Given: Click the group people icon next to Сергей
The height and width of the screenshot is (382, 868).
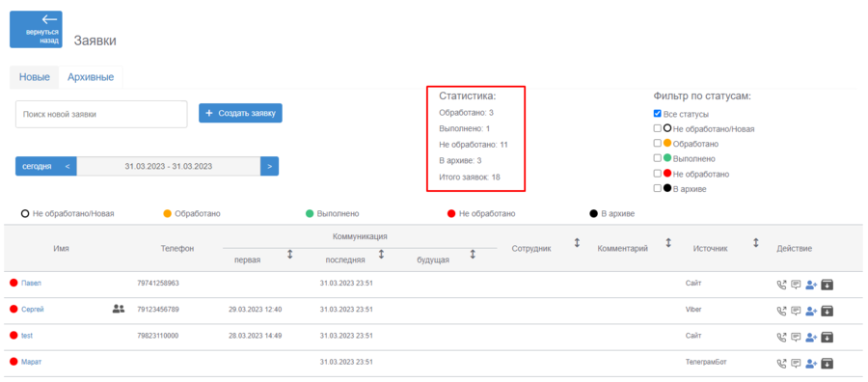Looking at the screenshot, I should tap(119, 309).
